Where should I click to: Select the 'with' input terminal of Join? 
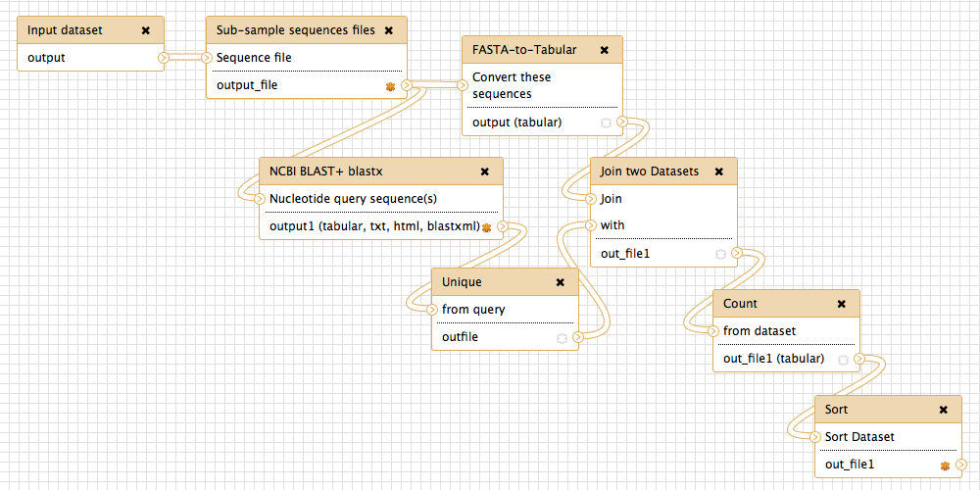[590, 225]
